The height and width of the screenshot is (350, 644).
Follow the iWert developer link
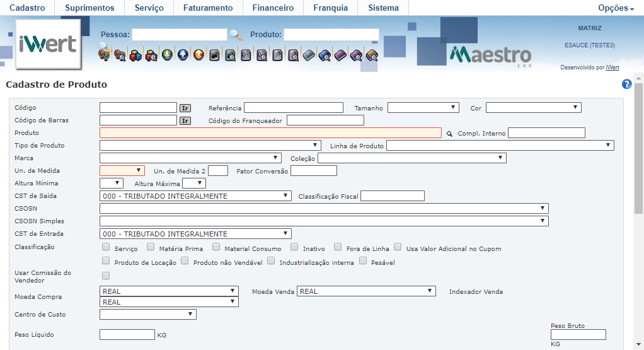[612, 67]
